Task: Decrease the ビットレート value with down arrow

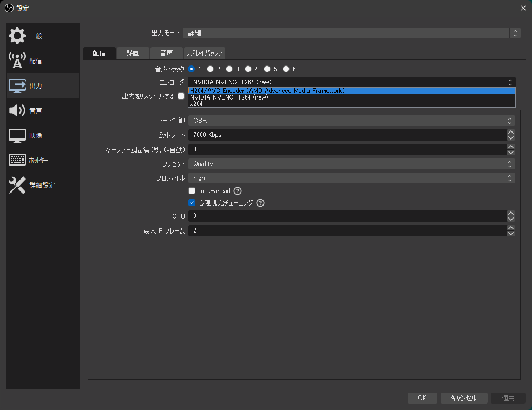Action: pos(511,138)
